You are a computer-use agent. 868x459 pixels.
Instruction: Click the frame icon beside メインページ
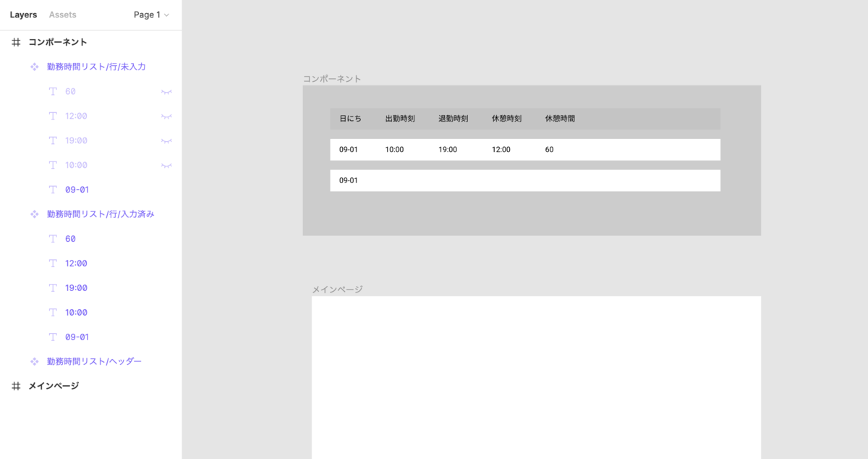coord(15,385)
